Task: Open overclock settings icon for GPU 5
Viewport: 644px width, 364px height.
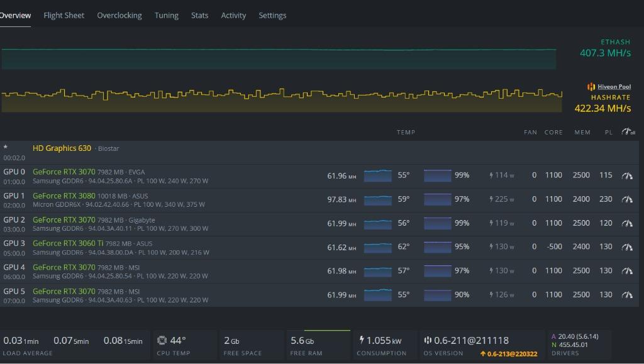Action: (x=627, y=295)
